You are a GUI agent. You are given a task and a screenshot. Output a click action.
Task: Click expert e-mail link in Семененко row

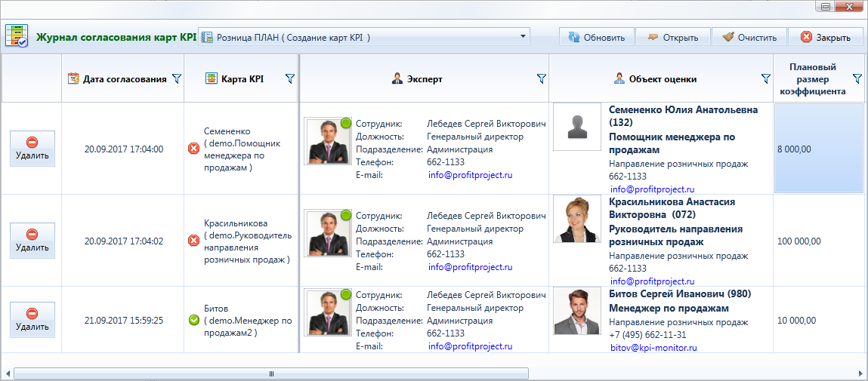tap(471, 175)
